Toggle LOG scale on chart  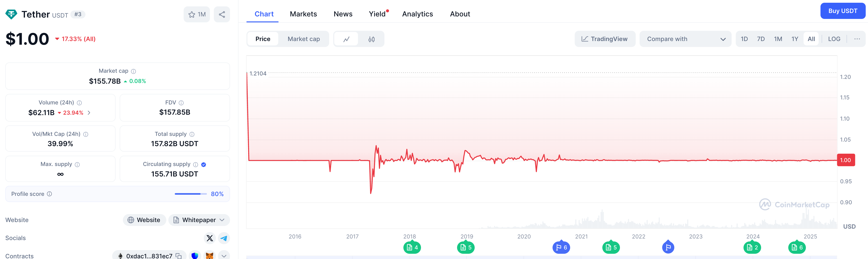(x=834, y=39)
